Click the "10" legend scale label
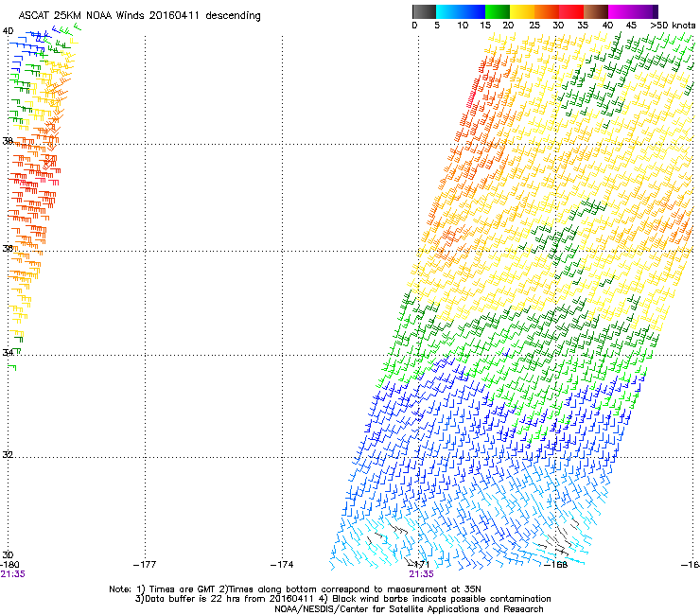Image resolution: width=700 pixels, height=615 pixels. tap(463, 26)
